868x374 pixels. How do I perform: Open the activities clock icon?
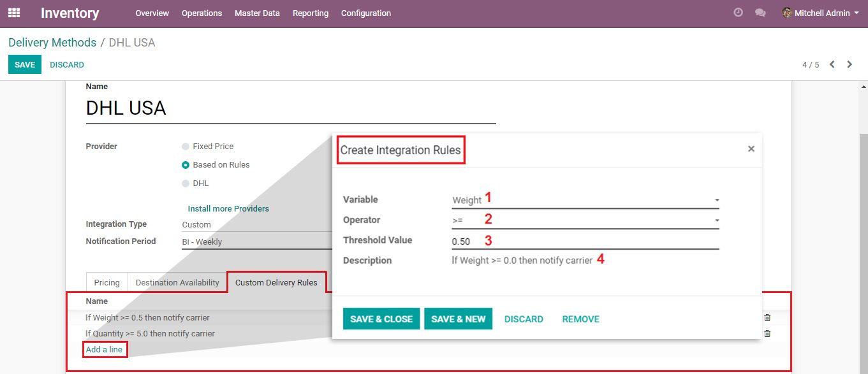pyautogui.click(x=739, y=13)
